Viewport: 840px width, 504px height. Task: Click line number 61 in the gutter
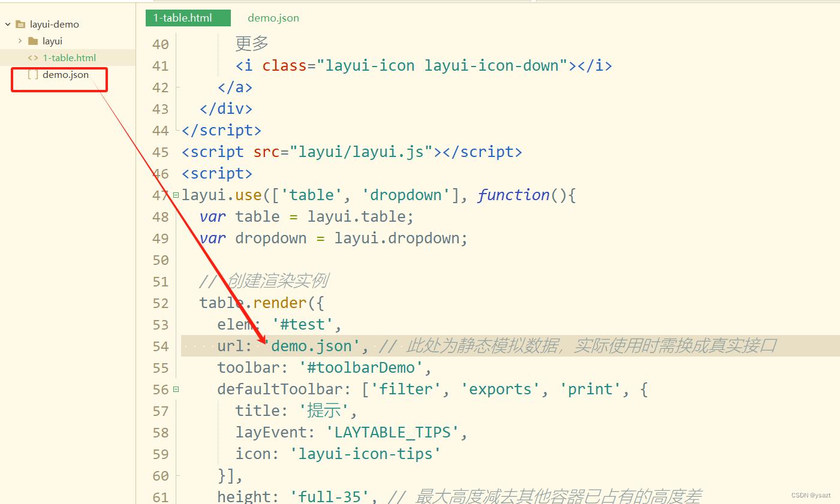(x=161, y=497)
